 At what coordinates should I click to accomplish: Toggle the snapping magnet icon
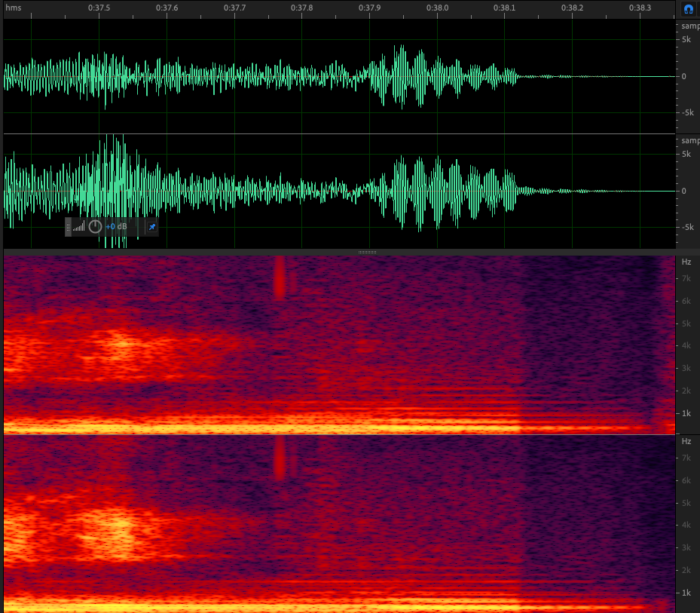click(x=688, y=9)
